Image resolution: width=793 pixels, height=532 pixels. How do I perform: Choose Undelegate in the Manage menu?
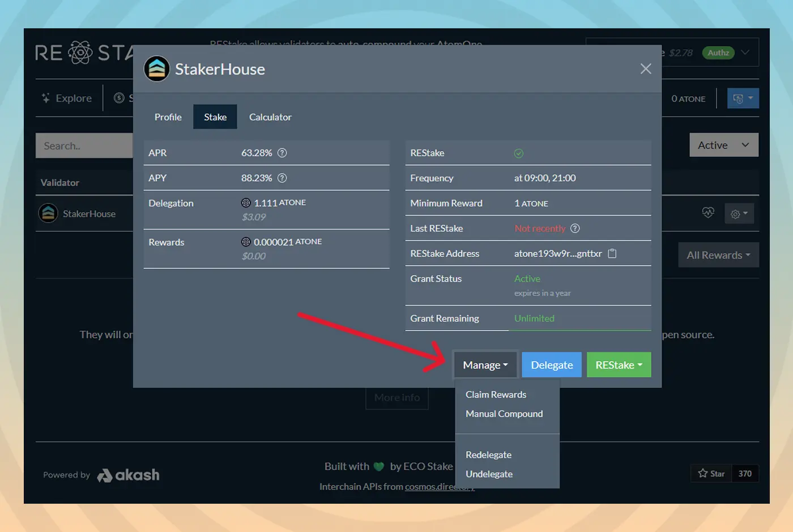(489, 474)
